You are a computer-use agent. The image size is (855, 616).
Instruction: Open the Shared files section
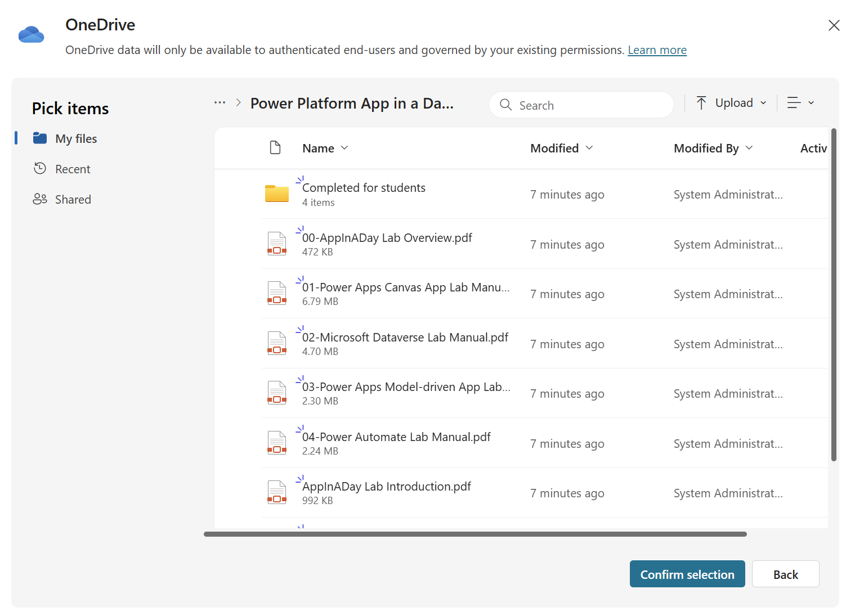coord(73,199)
